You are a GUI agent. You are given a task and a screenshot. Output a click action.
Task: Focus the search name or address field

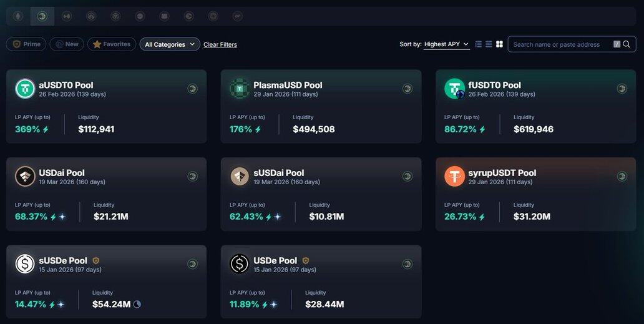[x=559, y=44]
